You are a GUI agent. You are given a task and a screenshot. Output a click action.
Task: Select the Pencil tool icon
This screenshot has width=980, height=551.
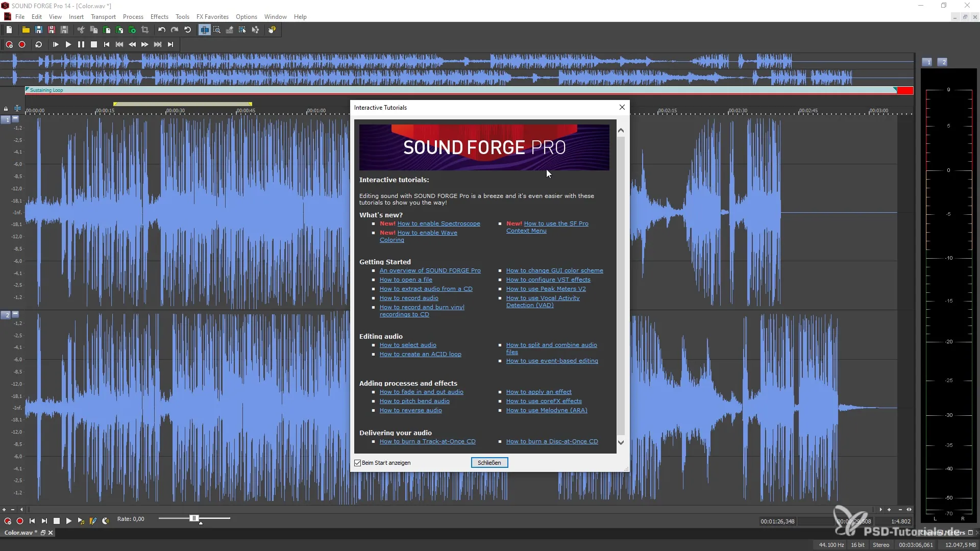click(230, 30)
